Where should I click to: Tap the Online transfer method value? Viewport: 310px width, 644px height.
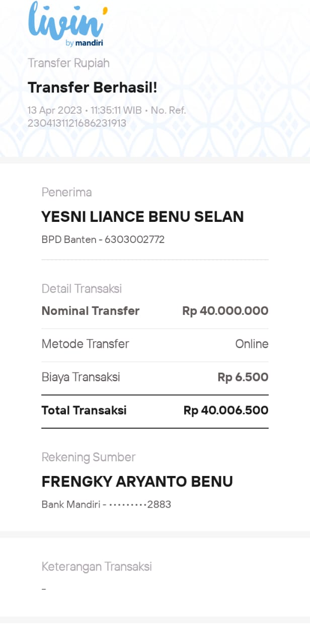point(252,344)
